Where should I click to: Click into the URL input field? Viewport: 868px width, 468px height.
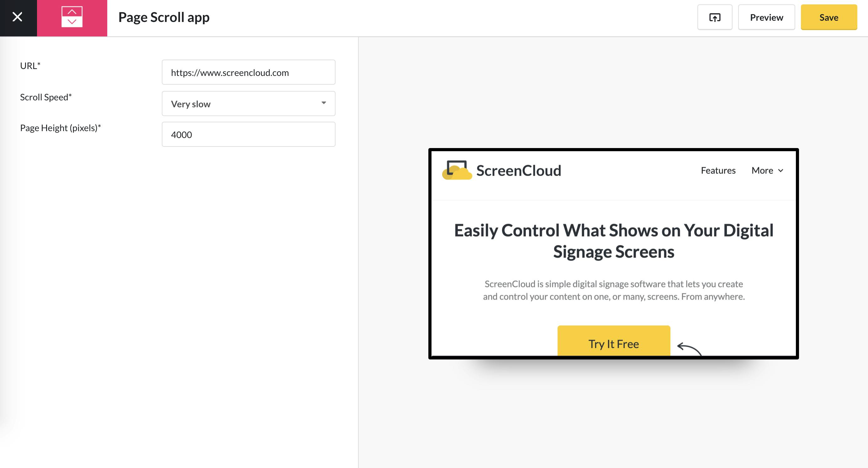(248, 72)
